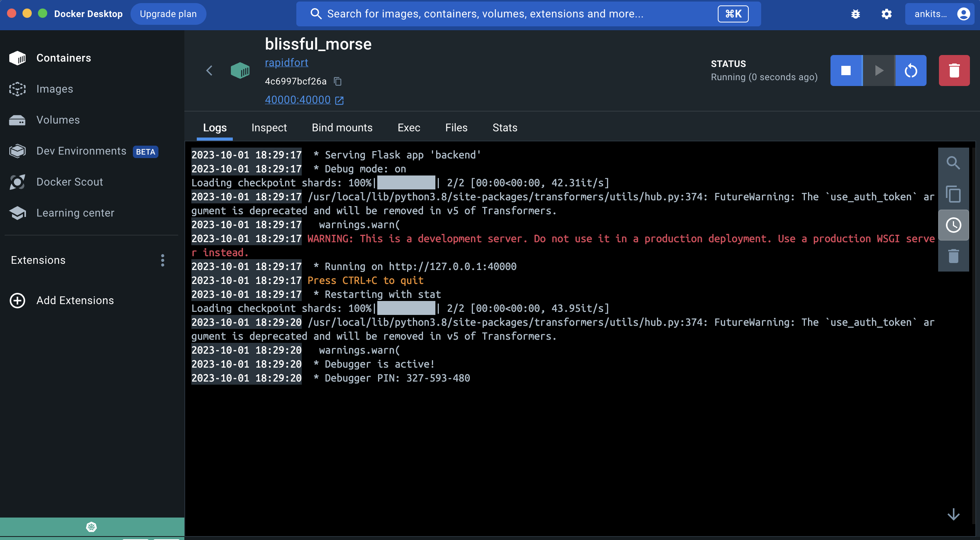Viewport: 980px width, 540px height.
Task: Open search in the logs panel
Action: point(953,163)
